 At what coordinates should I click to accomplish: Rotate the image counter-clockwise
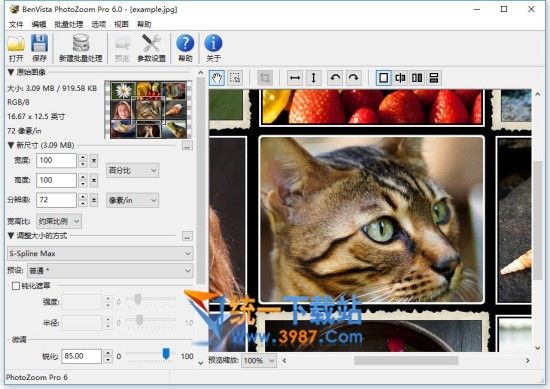[335, 78]
